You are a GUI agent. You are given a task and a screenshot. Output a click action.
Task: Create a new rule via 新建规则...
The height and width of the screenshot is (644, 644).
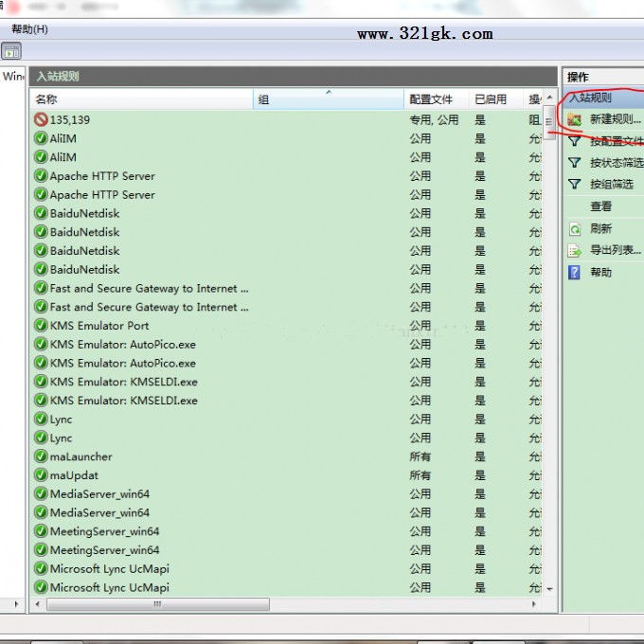click(616, 119)
